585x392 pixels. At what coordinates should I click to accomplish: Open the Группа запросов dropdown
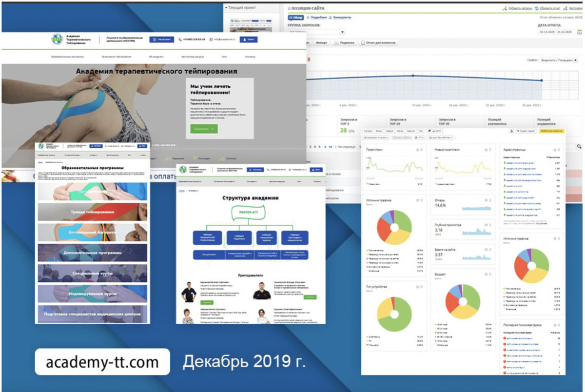(317, 32)
